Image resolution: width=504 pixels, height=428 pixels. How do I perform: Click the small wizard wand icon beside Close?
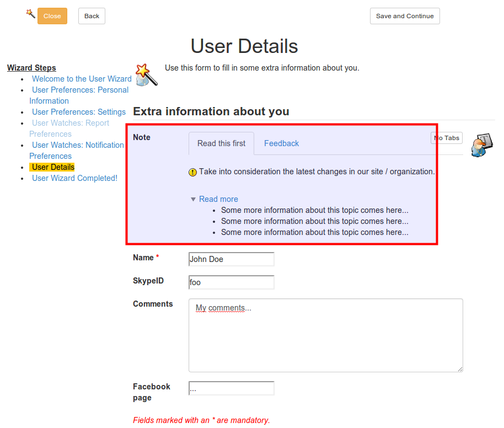(x=30, y=13)
